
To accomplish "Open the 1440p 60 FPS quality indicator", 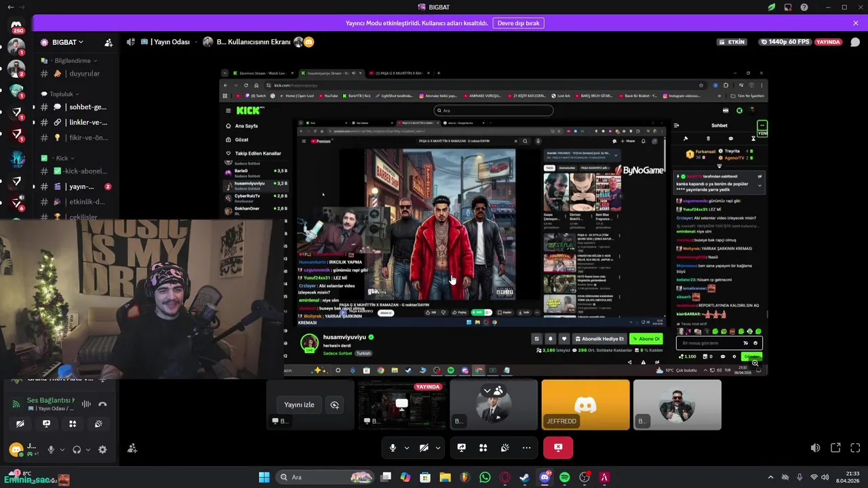I will point(785,42).
